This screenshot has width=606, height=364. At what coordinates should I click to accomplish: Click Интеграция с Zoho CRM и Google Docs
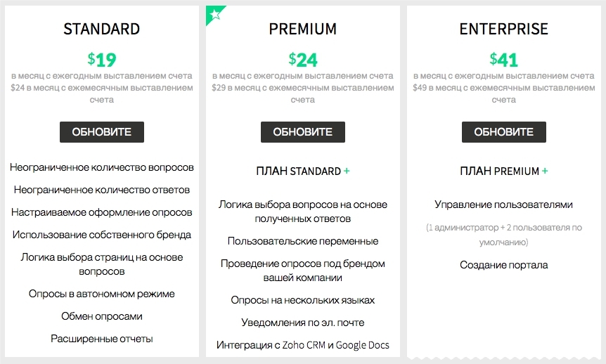click(302, 345)
